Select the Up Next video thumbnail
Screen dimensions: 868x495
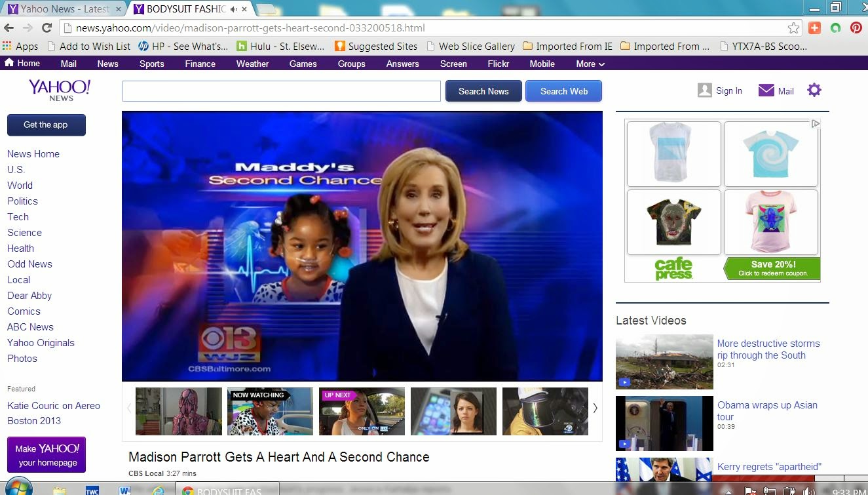click(x=362, y=411)
